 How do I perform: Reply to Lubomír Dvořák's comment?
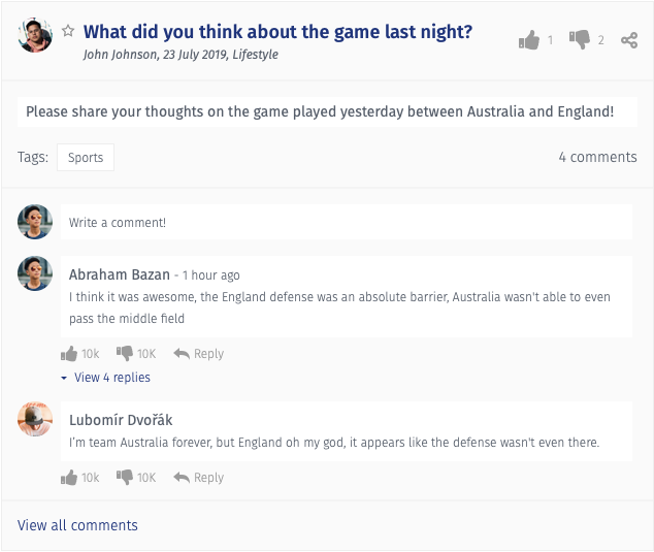pos(199,477)
